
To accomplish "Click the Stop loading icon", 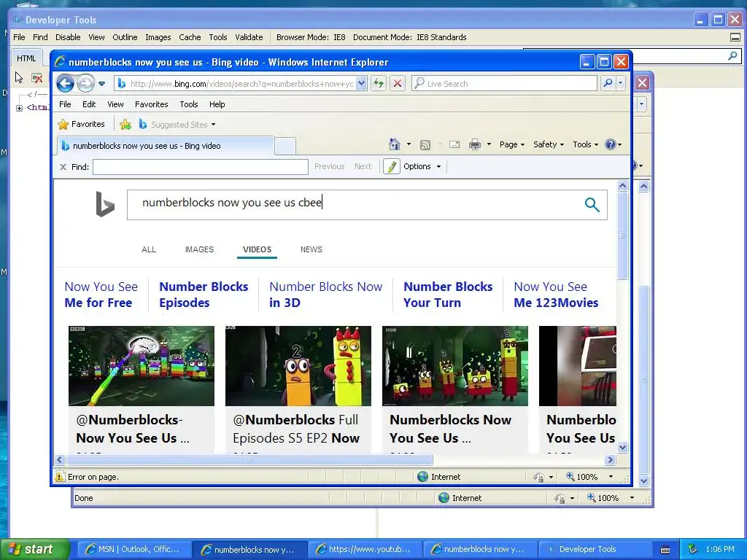I will click(398, 84).
